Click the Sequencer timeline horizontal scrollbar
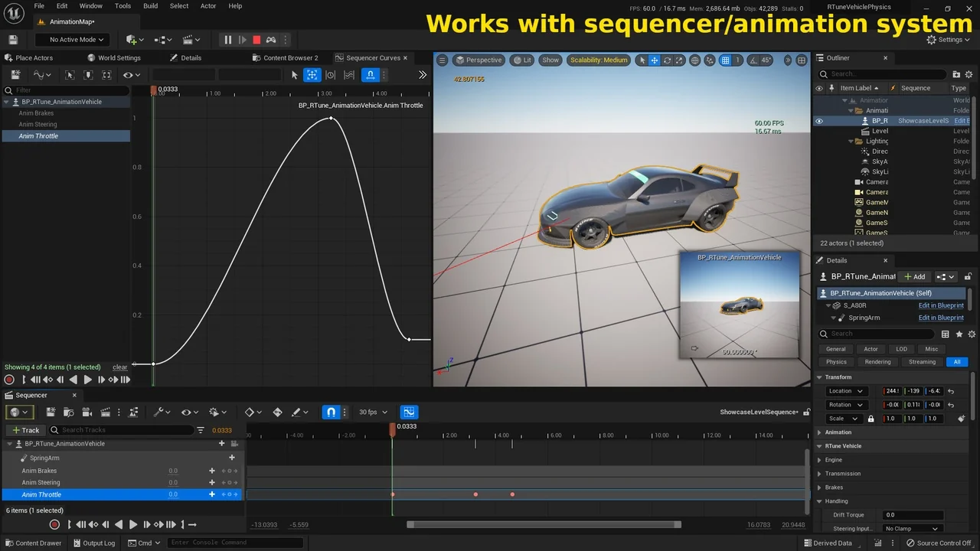The width and height of the screenshot is (980, 551). [x=544, y=524]
